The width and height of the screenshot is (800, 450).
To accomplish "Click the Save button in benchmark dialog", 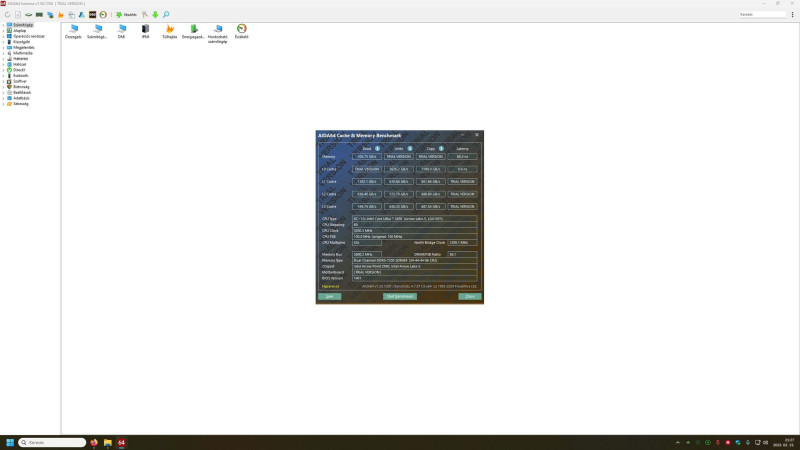I will point(330,296).
